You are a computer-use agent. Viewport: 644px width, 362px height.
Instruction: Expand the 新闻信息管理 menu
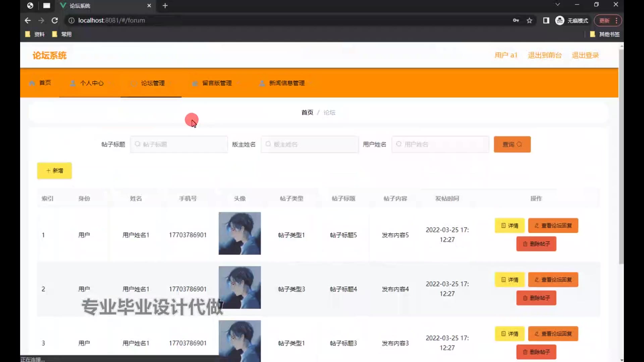286,83
